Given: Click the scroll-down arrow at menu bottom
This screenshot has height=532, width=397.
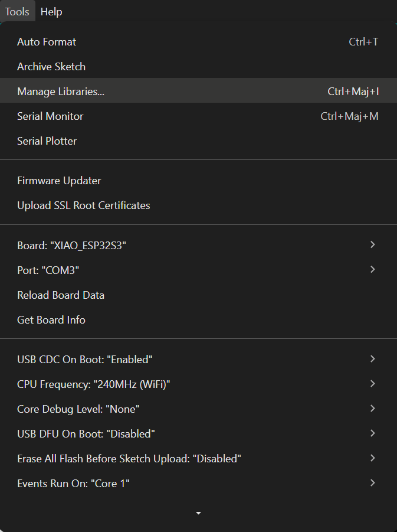Looking at the screenshot, I should point(198,514).
